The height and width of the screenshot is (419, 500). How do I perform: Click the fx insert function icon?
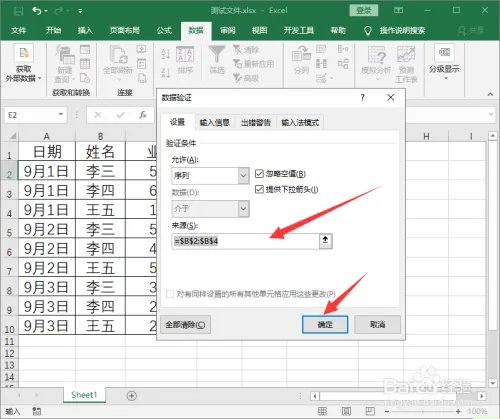tap(143, 115)
